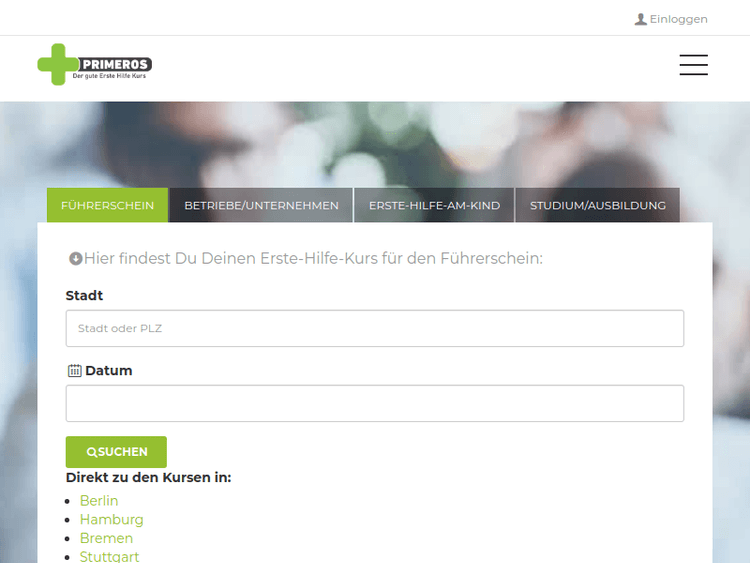The height and width of the screenshot is (563, 750).
Task: Click the Stadt field label
Action: click(x=84, y=295)
